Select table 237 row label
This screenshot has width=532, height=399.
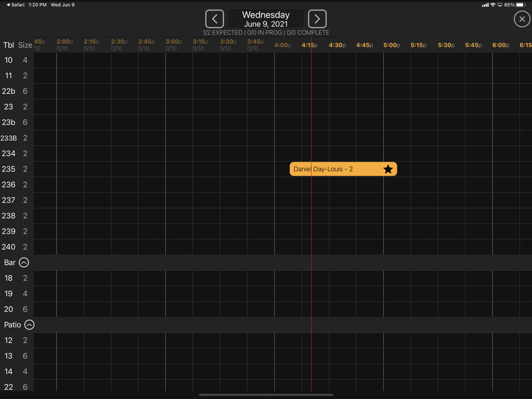pyautogui.click(x=9, y=200)
